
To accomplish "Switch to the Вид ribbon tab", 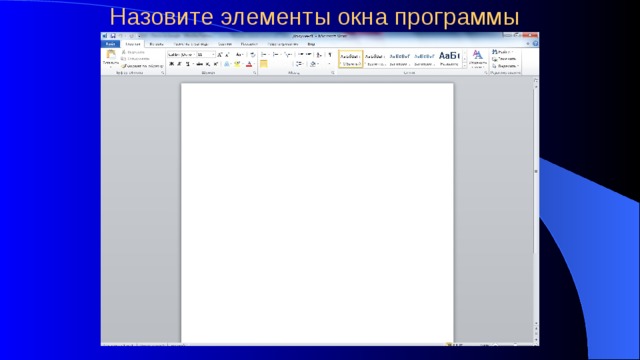I will (x=311, y=44).
